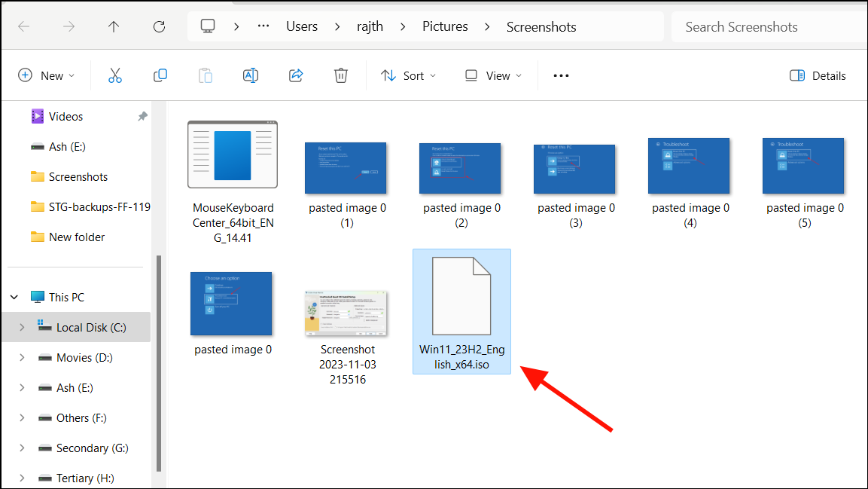Screen dimensions: 868x489
Task: Expand Ash (E:) under This PC
Action: coord(22,387)
